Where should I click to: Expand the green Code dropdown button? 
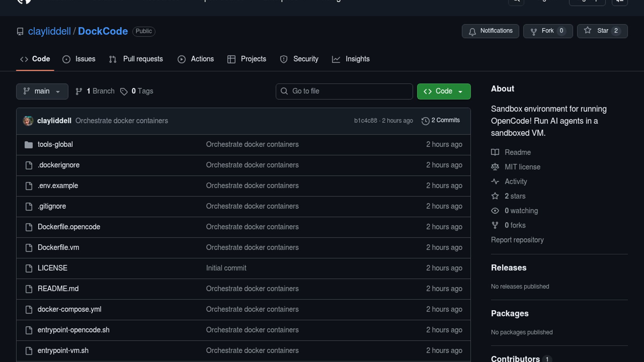[443, 92]
